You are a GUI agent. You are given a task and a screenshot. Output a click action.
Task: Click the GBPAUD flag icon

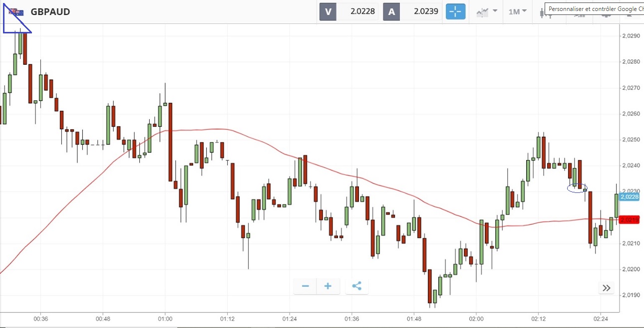coord(16,12)
